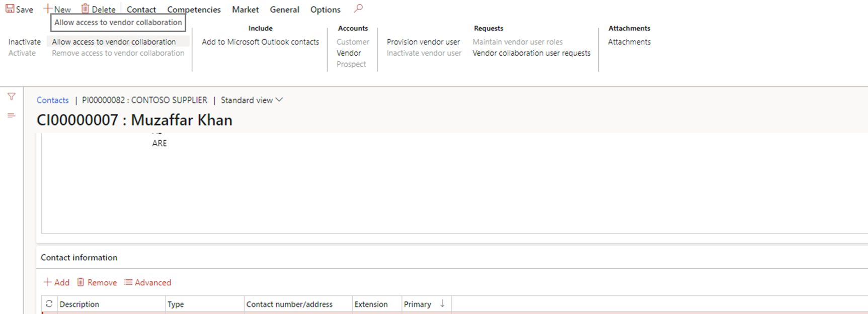Click Remove trash icon in Contact information
Image resolution: width=868 pixels, height=314 pixels.
point(81,282)
